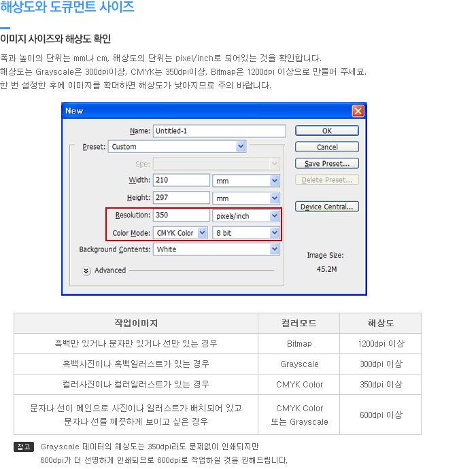Click the New dialog title bar
The image size is (476, 469).
[204, 111]
